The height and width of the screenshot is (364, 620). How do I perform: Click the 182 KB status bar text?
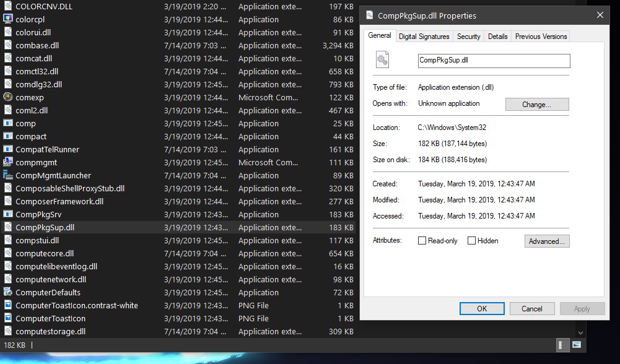click(15, 345)
